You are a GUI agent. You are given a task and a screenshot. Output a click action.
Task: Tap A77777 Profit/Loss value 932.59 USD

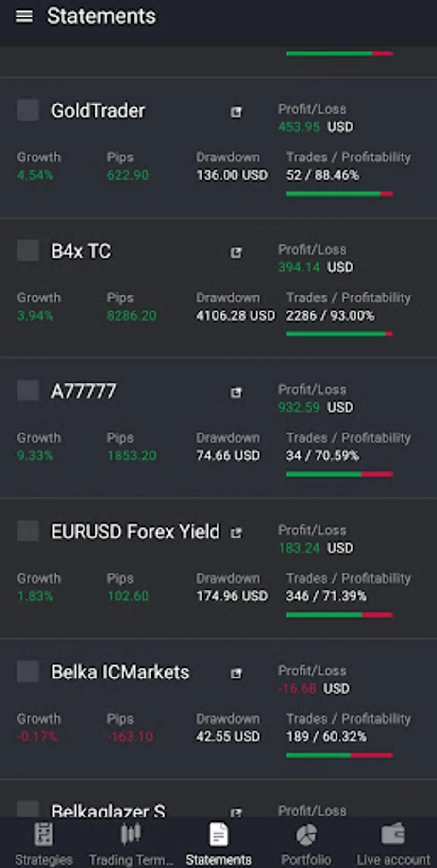coord(315,407)
